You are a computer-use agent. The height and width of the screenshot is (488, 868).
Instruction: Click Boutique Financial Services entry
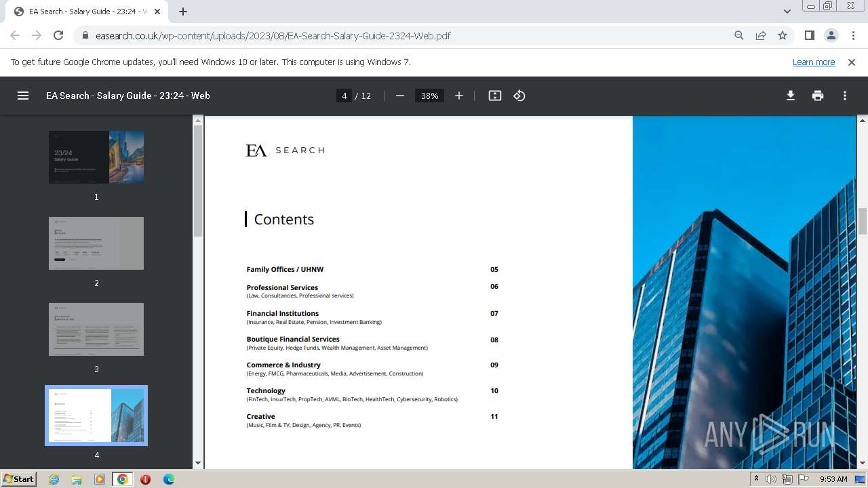tap(293, 339)
